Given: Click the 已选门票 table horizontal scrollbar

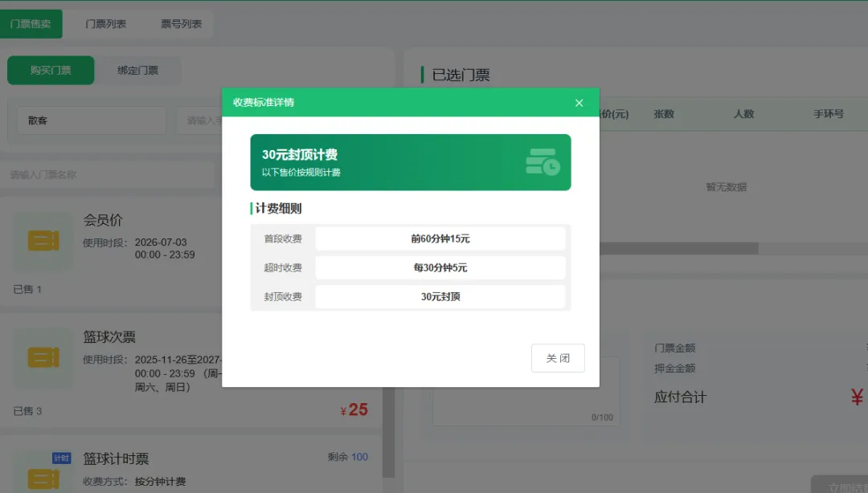Looking at the screenshot, I should pos(678,248).
